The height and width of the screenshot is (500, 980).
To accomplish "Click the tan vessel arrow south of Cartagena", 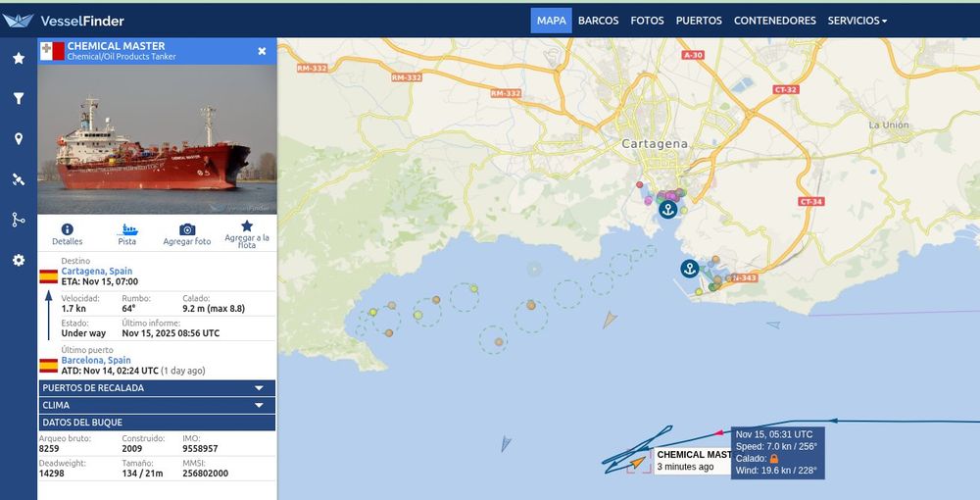I will point(610,320).
